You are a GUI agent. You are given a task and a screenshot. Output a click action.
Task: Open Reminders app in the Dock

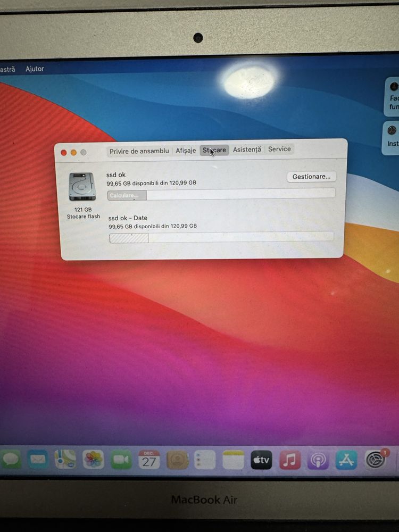205,460
